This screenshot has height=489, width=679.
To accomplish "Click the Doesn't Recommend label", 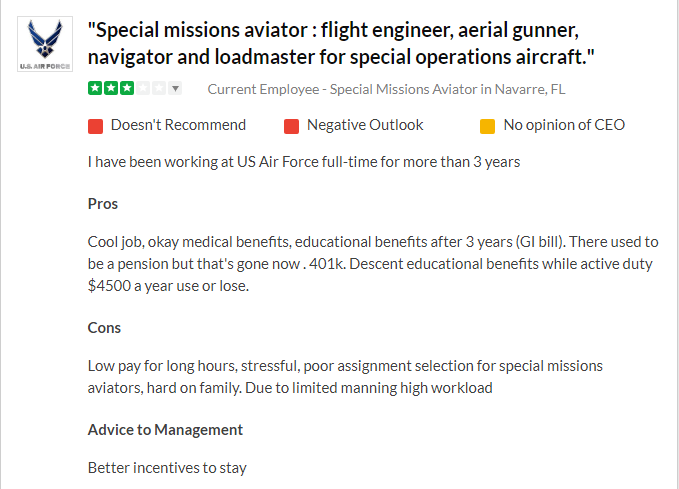I will [x=178, y=125].
